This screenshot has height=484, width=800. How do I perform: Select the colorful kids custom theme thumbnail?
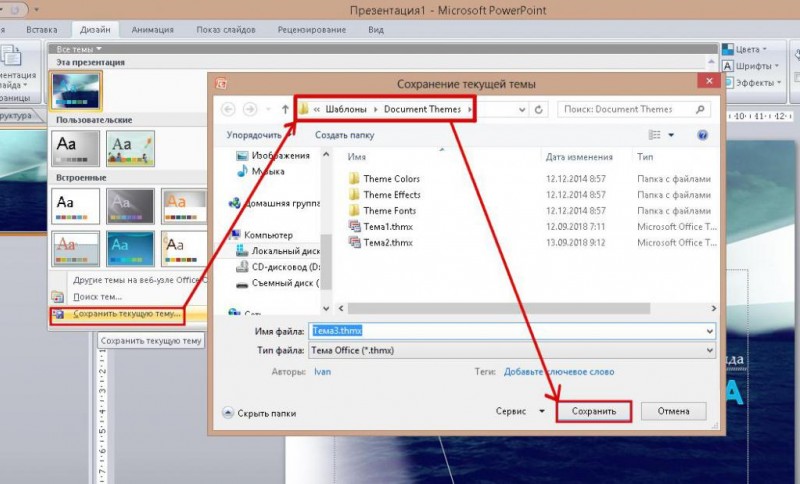pos(131,148)
